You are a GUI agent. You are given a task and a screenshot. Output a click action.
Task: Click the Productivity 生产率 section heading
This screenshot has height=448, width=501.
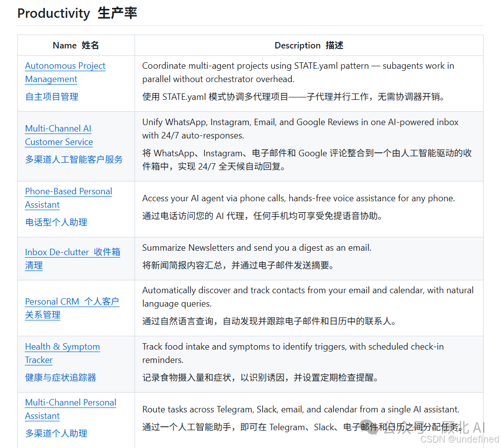click(x=77, y=13)
